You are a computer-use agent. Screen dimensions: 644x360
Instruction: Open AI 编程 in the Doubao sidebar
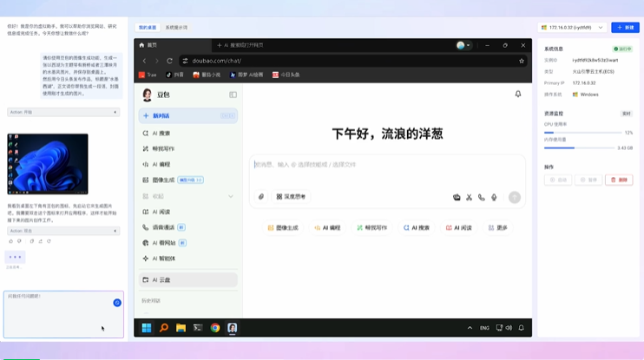(188, 164)
